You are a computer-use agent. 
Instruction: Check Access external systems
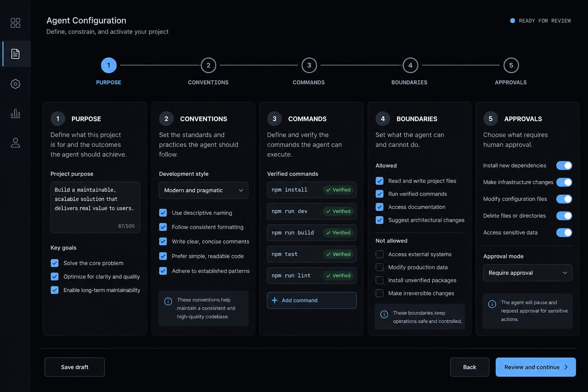[x=379, y=254]
